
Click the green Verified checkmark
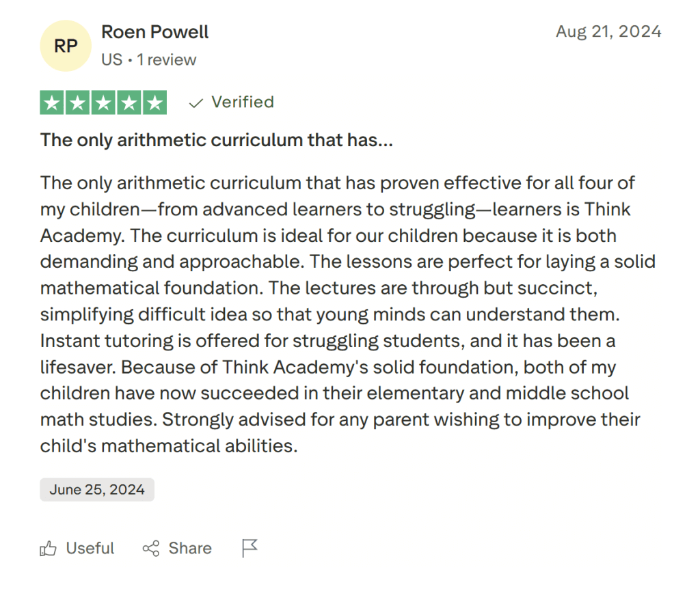coord(196,102)
